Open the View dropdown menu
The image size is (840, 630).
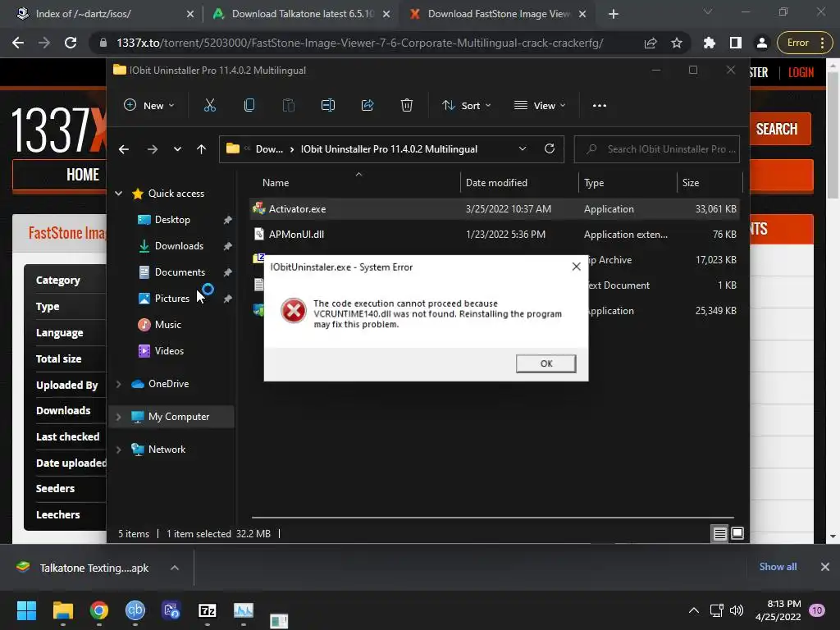coord(540,106)
